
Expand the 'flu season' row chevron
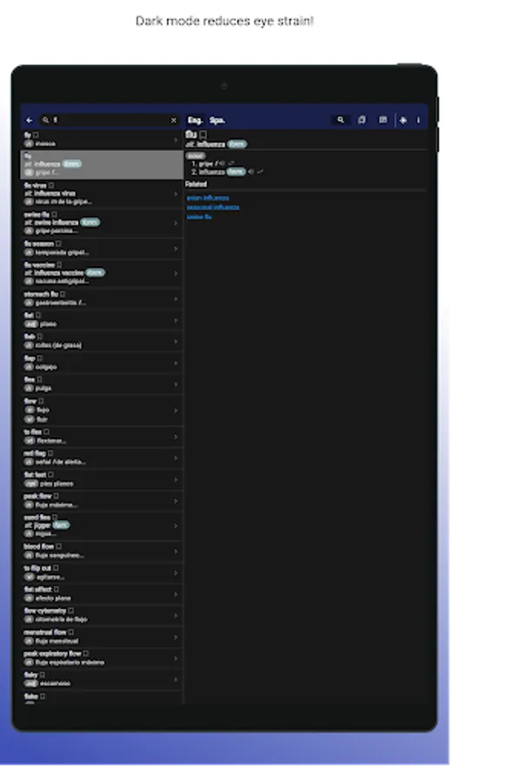(x=176, y=248)
